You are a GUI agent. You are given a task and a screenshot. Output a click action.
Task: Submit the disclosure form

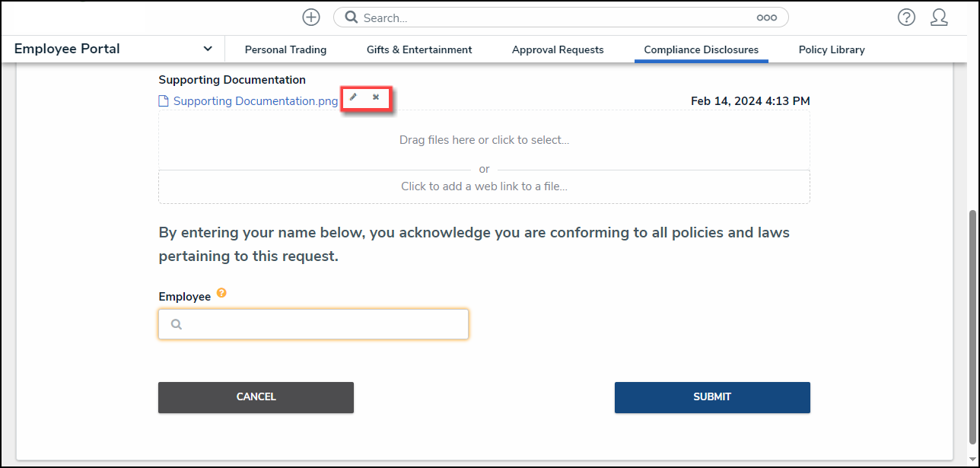coord(712,397)
